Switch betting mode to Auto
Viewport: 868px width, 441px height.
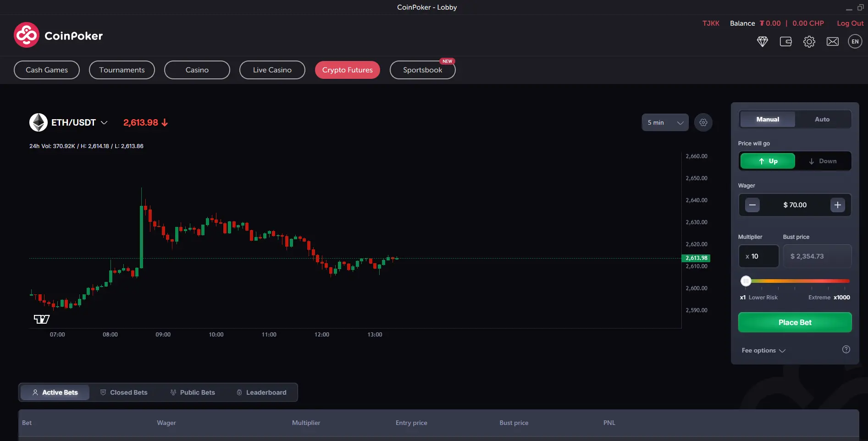(822, 119)
